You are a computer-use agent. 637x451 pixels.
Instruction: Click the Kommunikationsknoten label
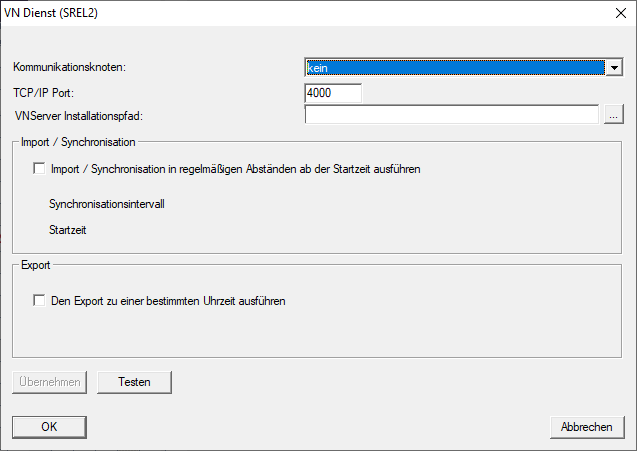[x=70, y=67]
